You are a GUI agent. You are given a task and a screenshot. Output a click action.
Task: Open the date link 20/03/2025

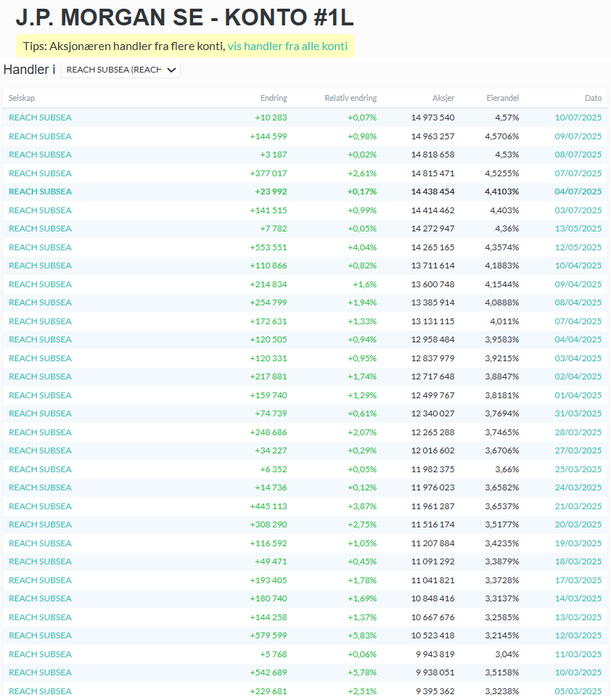tap(578, 525)
